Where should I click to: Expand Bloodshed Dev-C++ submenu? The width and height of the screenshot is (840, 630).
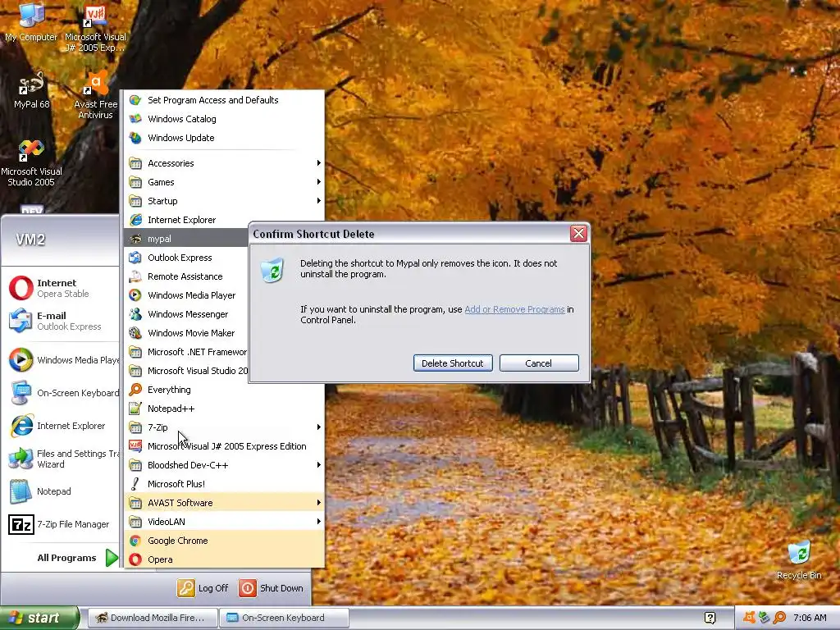(224, 465)
